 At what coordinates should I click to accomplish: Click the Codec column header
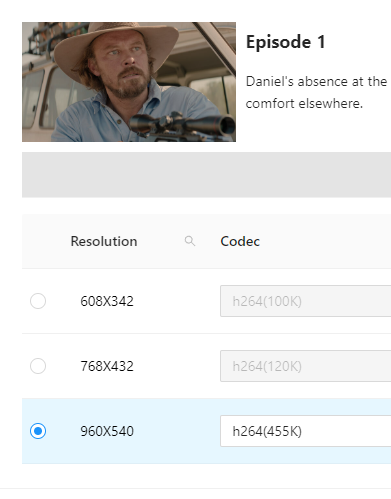(240, 241)
